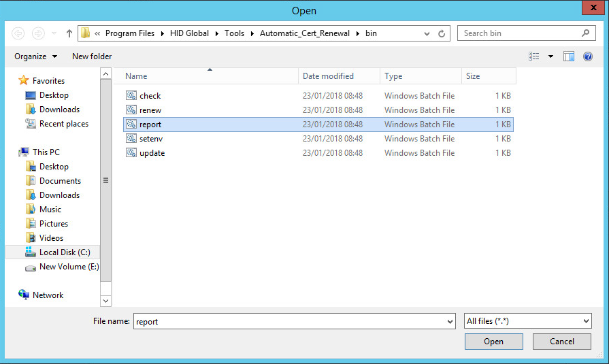This screenshot has width=609, height=364.
Task: Select the setenv batch file
Action: point(152,139)
